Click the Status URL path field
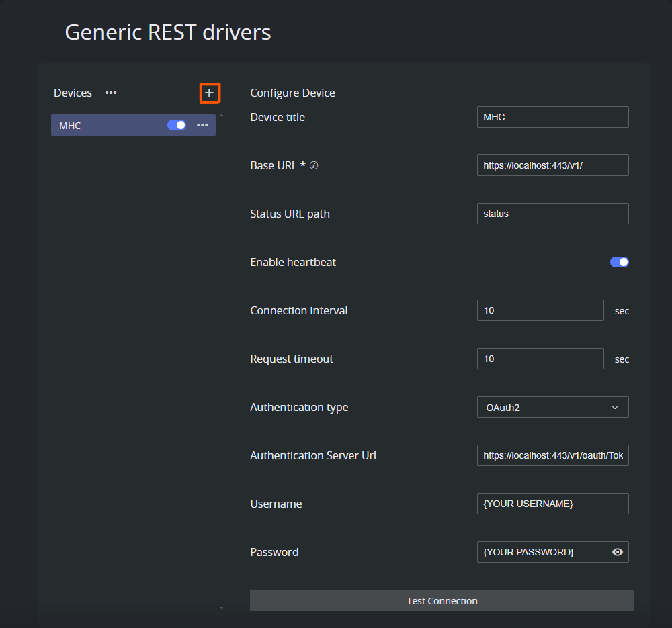 (x=552, y=214)
